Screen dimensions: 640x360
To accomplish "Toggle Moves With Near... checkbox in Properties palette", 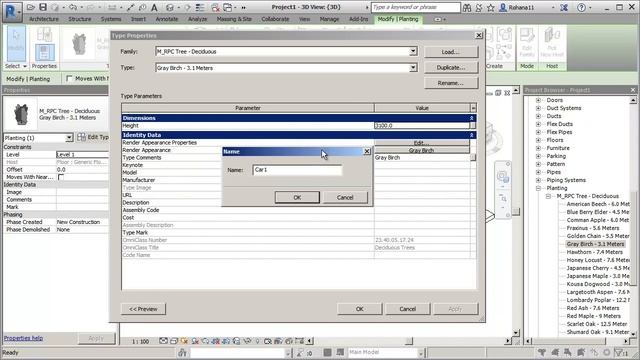I will (x=61, y=177).
